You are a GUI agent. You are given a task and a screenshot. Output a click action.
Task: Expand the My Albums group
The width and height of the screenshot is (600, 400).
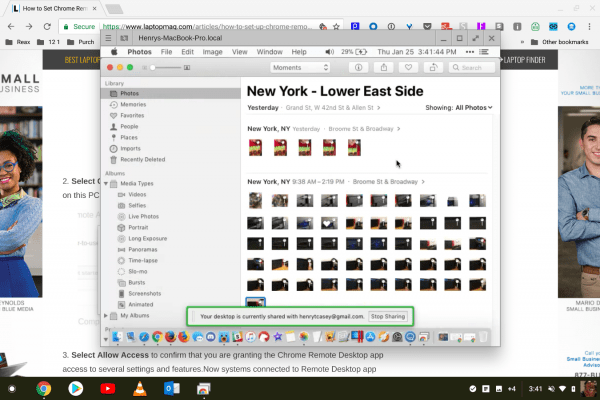(106, 315)
